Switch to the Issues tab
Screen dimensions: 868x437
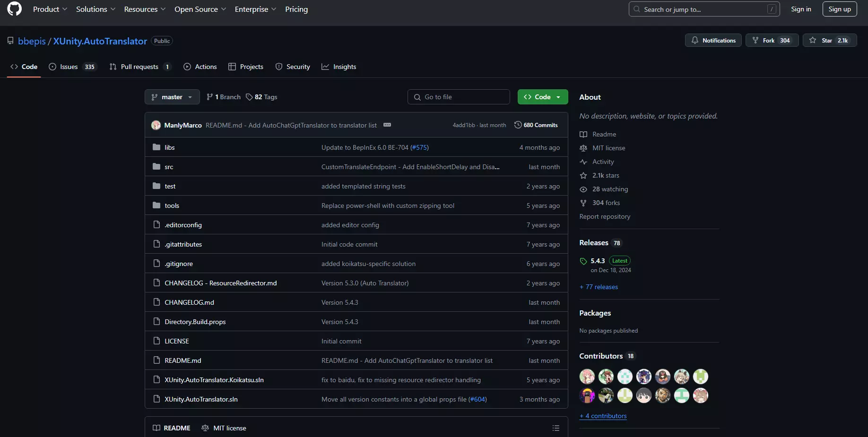[x=72, y=67]
